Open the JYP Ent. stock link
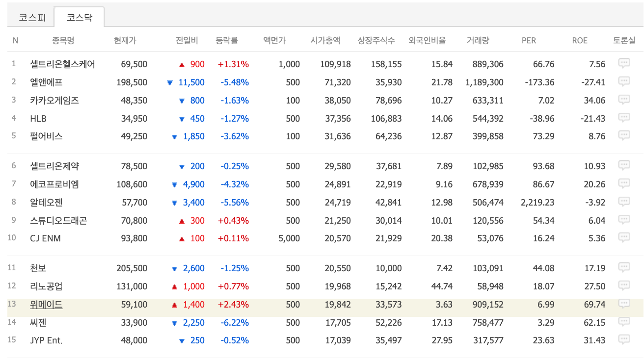 click(46, 340)
